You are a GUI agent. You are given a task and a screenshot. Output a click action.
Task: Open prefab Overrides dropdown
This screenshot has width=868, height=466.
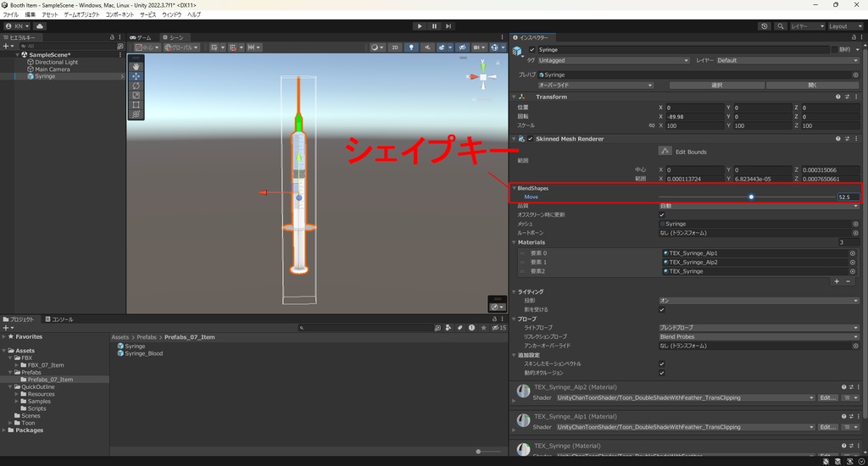tap(596, 86)
